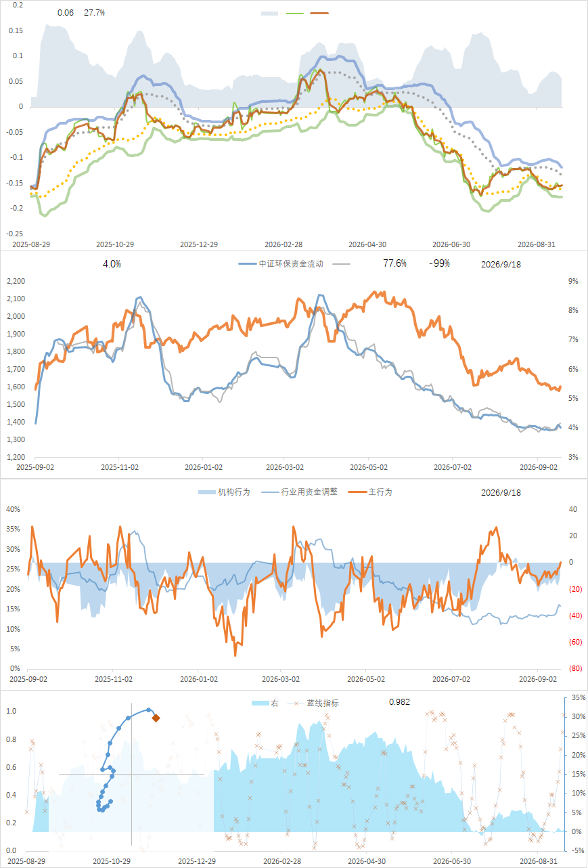Click the 0.982 value label
The height and width of the screenshot is (868, 588).
[399, 702]
